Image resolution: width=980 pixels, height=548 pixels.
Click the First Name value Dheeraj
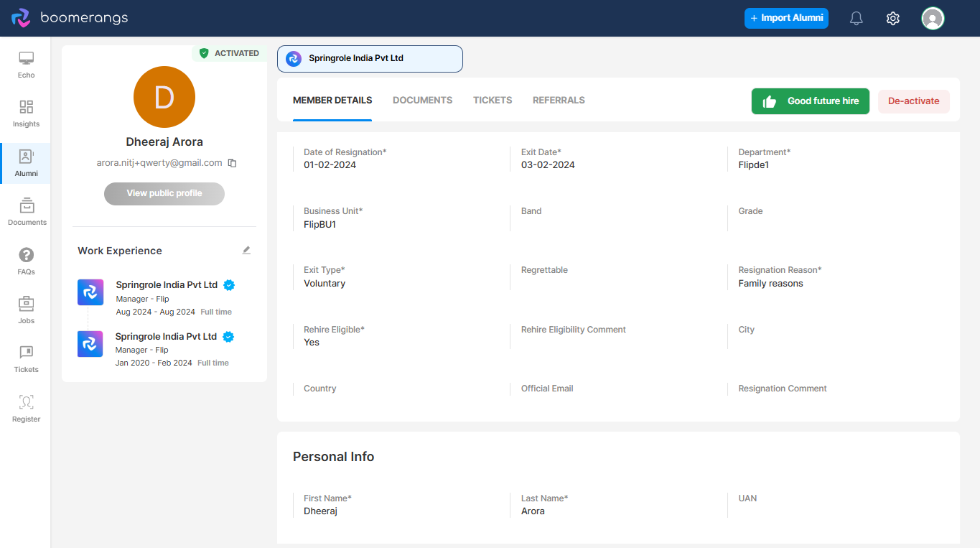tap(320, 511)
